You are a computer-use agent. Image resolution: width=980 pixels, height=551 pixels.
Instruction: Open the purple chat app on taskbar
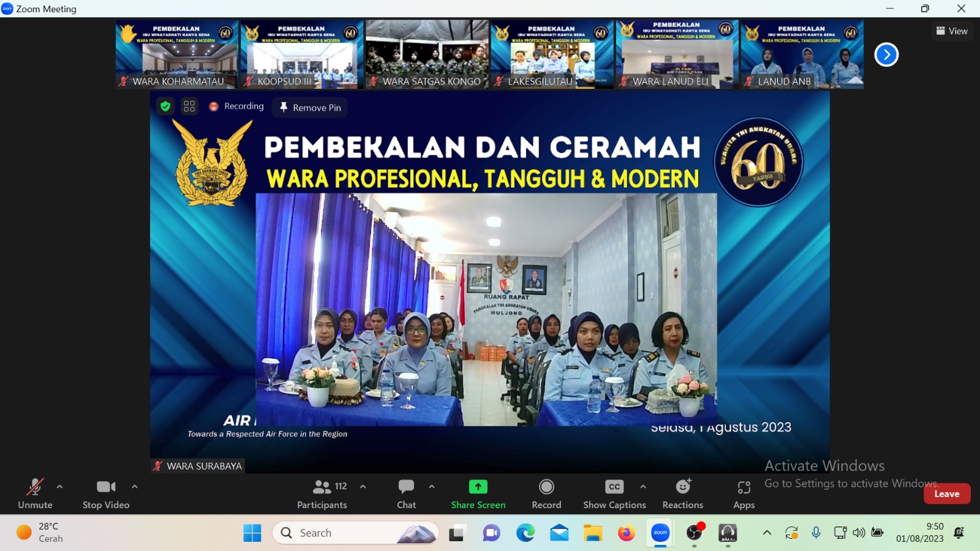(x=491, y=533)
